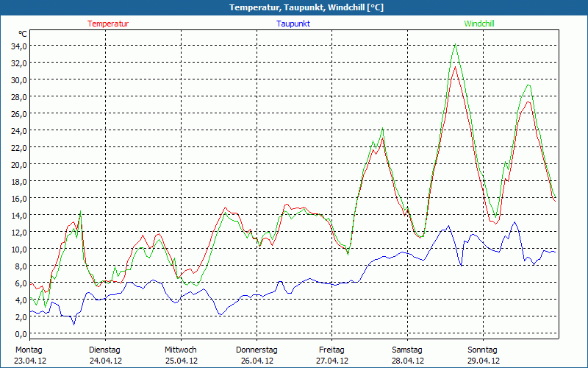Click the 12,0 y-axis value

19,232
